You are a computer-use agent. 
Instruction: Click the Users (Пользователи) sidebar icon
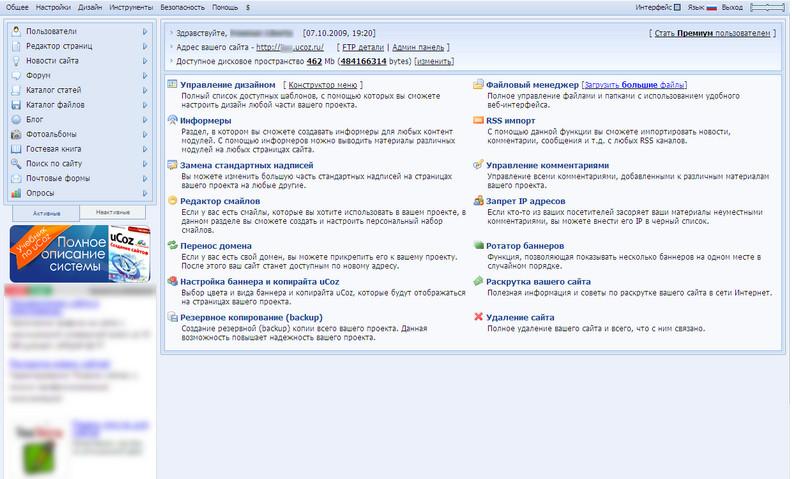16,31
